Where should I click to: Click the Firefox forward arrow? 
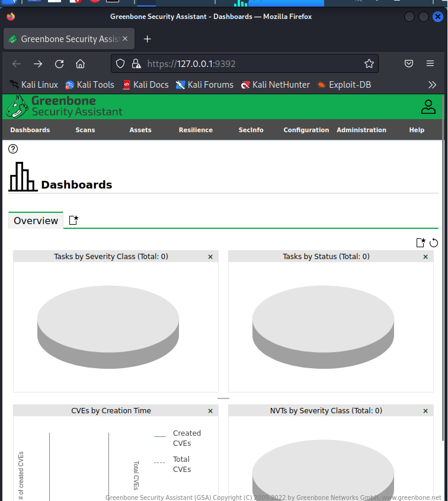click(x=38, y=64)
